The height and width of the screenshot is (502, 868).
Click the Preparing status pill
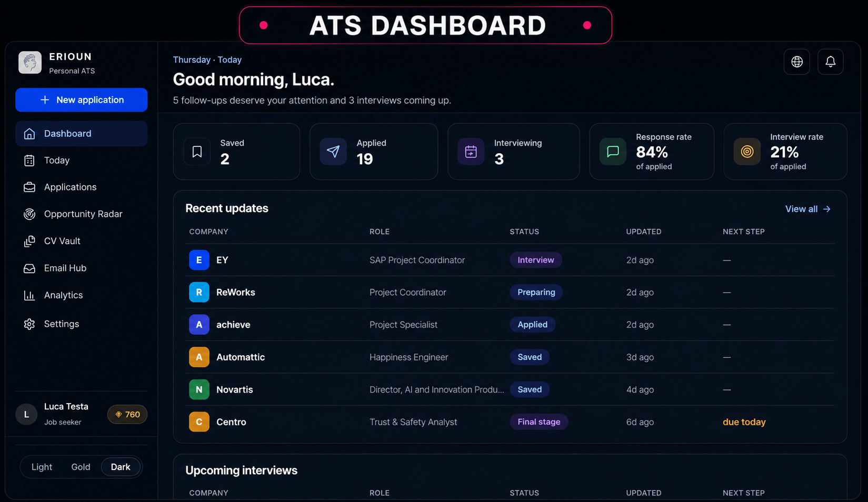536,292
